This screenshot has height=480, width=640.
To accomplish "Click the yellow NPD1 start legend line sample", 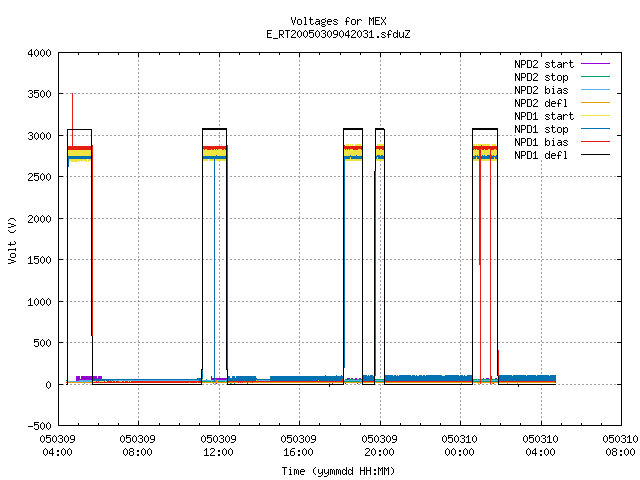I will pyautogui.click(x=595, y=116).
